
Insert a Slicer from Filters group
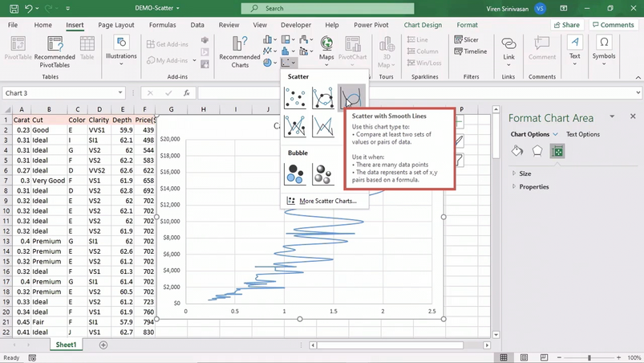(466, 39)
